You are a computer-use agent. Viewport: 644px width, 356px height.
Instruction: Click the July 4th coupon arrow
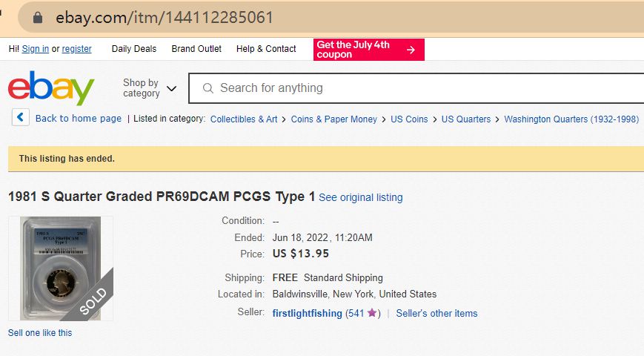coord(411,50)
